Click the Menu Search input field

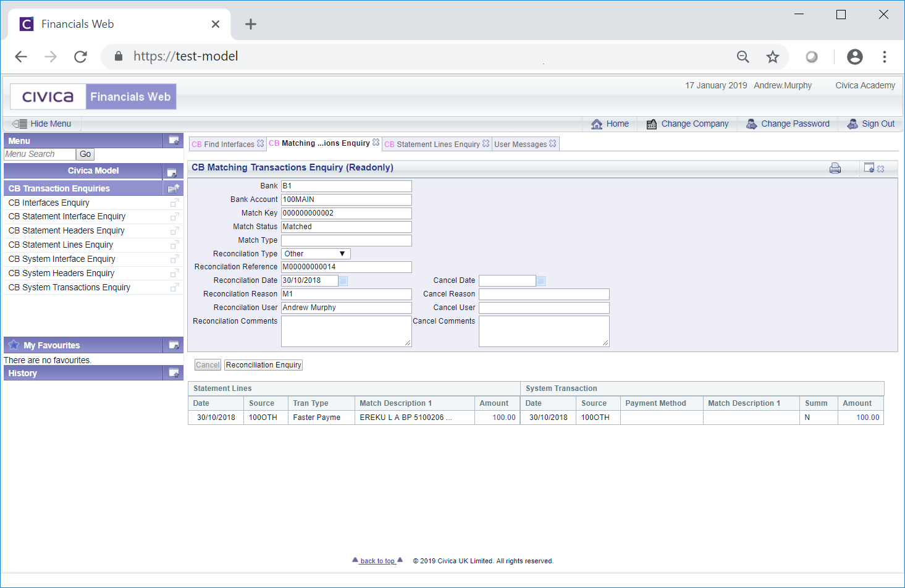pos(40,154)
